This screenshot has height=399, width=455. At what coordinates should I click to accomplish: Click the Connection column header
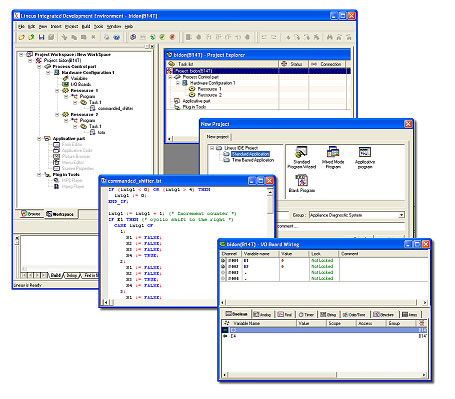point(327,64)
